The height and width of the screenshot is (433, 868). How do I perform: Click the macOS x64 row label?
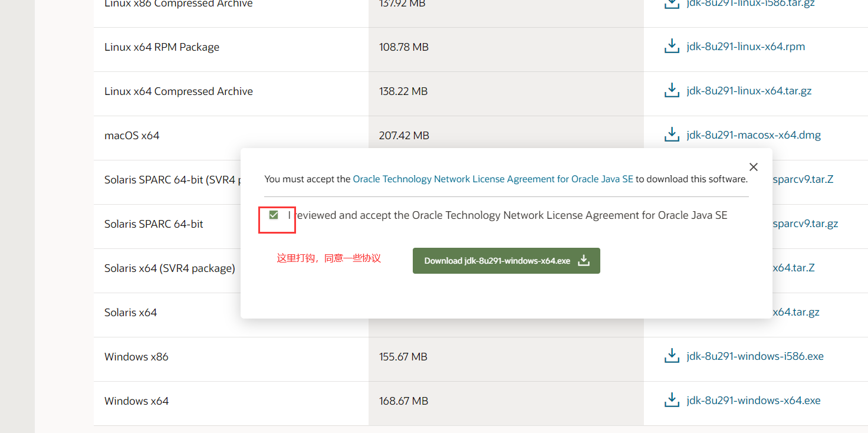[x=132, y=136]
